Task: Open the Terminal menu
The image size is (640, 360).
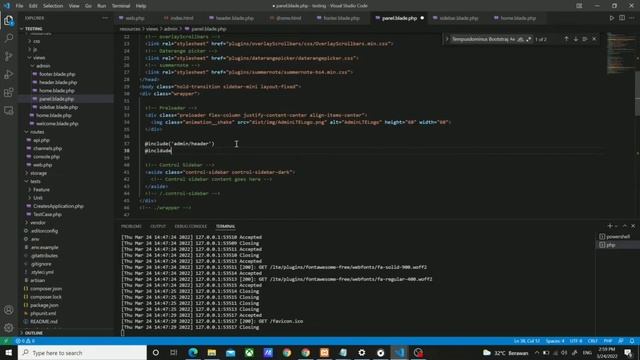Action: (x=121, y=6)
